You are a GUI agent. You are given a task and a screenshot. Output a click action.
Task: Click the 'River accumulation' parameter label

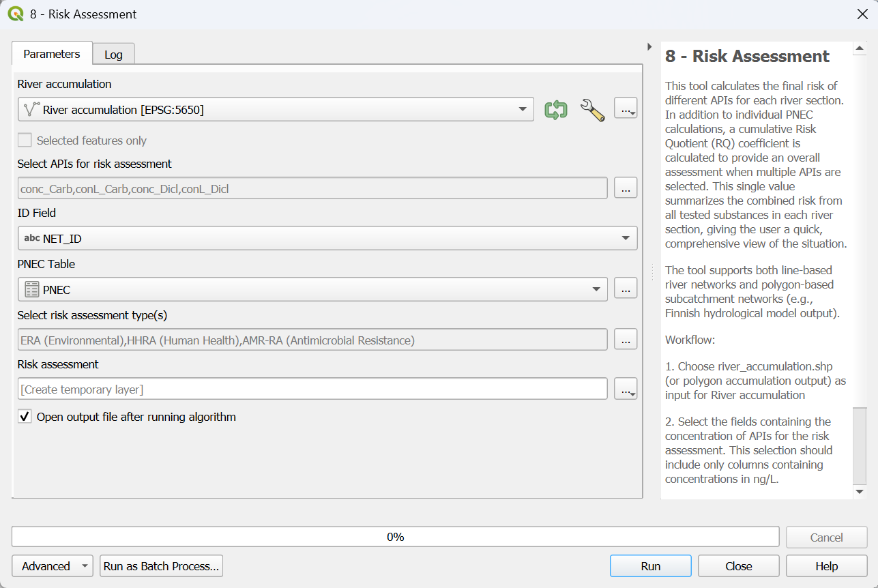[x=65, y=84]
